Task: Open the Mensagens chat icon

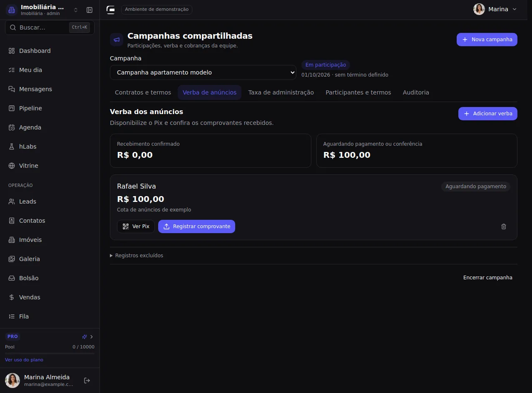Action: tap(12, 89)
